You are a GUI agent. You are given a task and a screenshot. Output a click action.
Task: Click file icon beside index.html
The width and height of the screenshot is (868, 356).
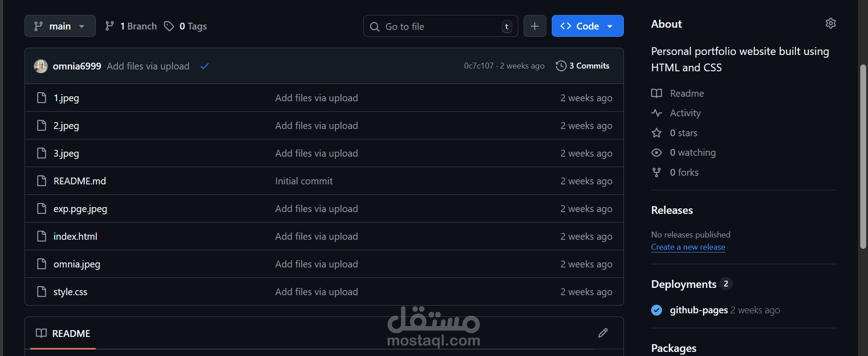point(41,236)
